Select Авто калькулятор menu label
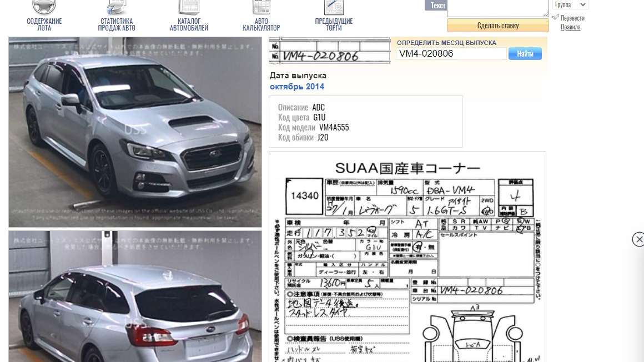This screenshot has height=362, width=644. pyautogui.click(x=261, y=24)
